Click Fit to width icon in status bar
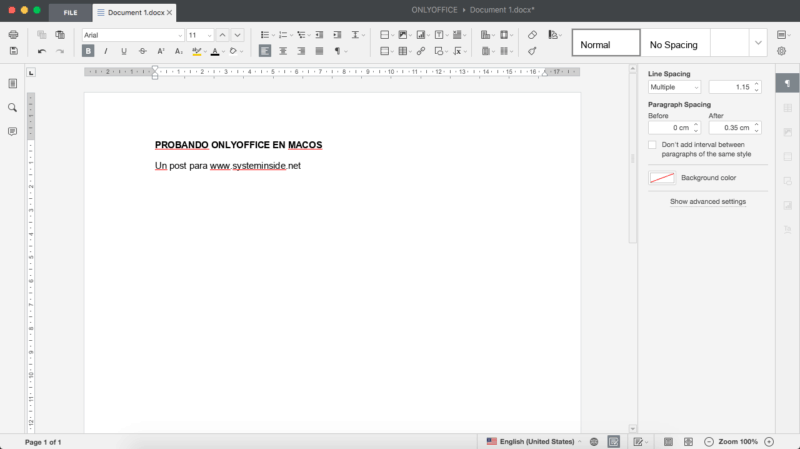Screen dimensions: 800x449 (x=688, y=442)
